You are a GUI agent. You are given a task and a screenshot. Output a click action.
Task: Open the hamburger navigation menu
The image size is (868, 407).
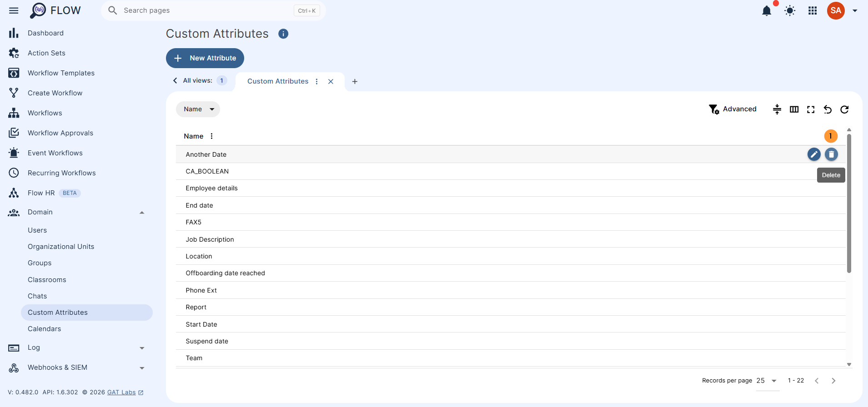point(14,10)
